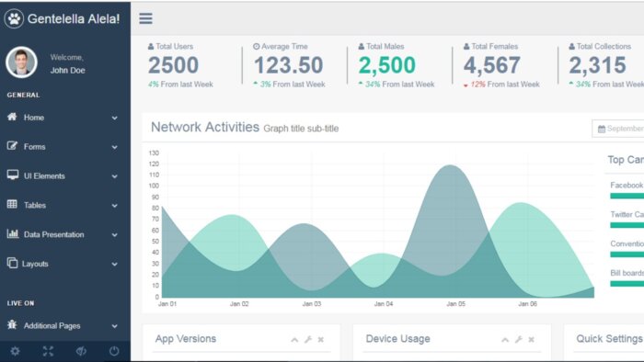Click the user icon beside Total Collections

[x=571, y=47]
